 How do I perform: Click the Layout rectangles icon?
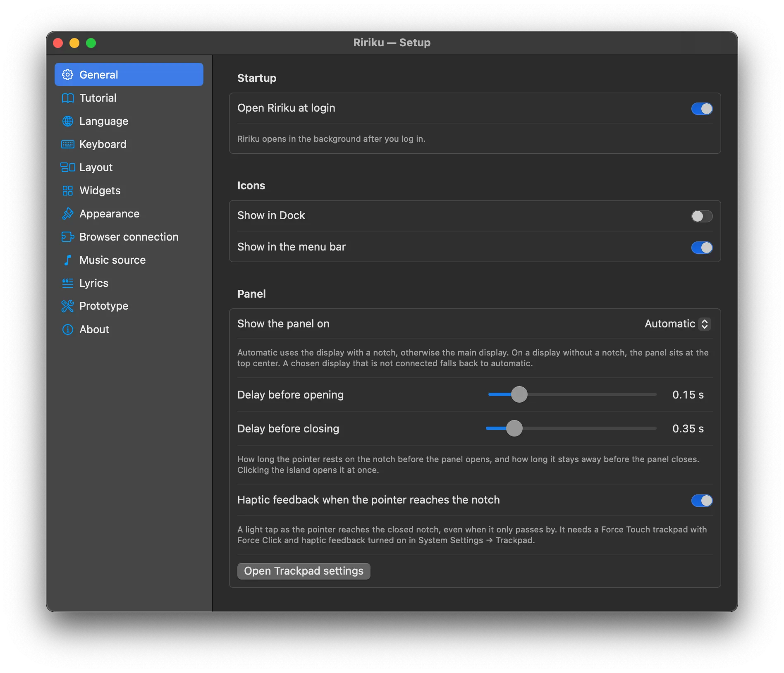(x=67, y=167)
